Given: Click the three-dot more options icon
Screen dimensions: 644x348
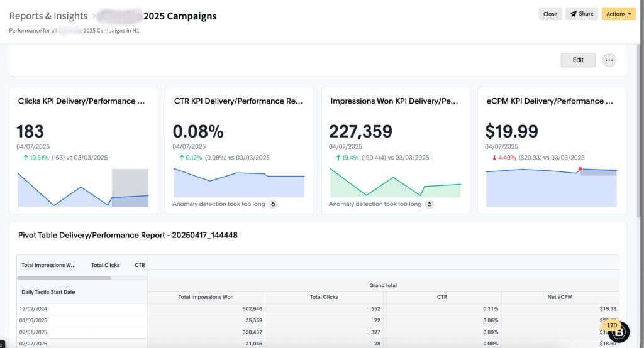Looking at the screenshot, I should pos(609,60).
